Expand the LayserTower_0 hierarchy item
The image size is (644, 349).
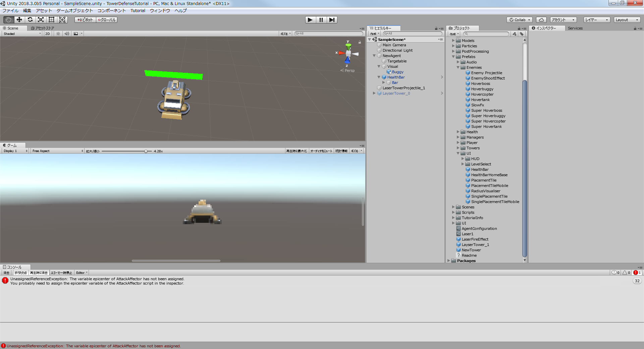(374, 93)
